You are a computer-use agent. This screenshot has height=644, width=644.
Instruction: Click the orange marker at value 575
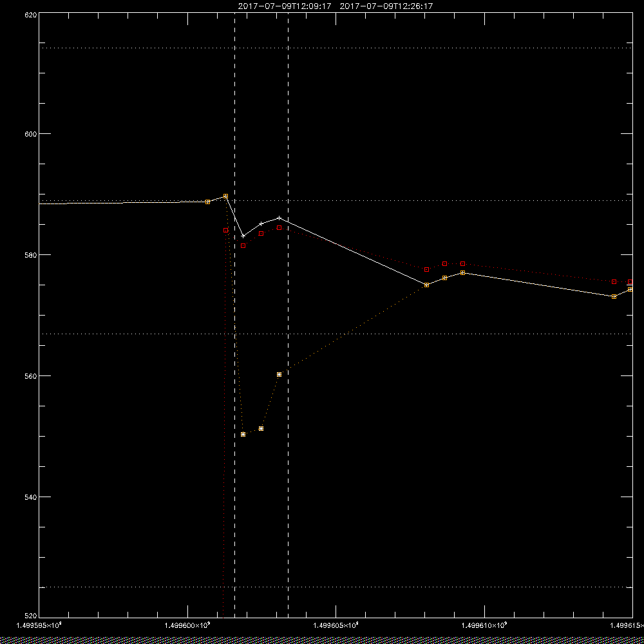(427, 285)
